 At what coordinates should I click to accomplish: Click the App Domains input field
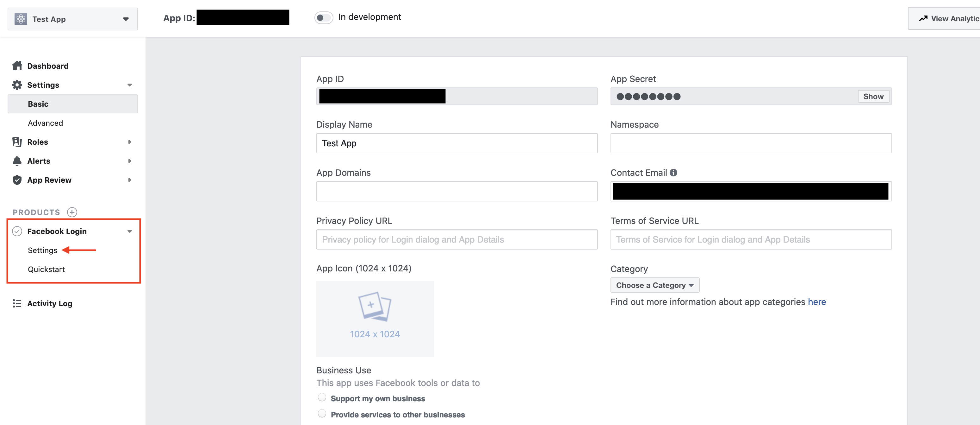[x=457, y=191]
